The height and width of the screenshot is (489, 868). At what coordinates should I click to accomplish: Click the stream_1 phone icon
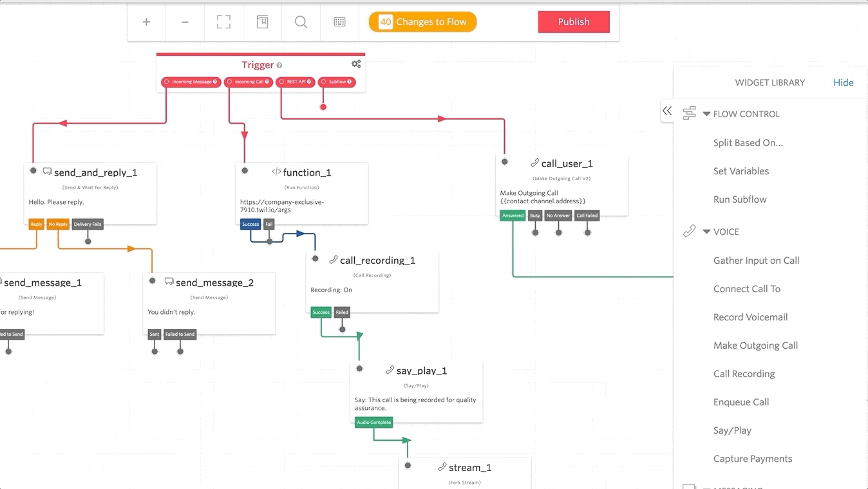coord(442,467)
